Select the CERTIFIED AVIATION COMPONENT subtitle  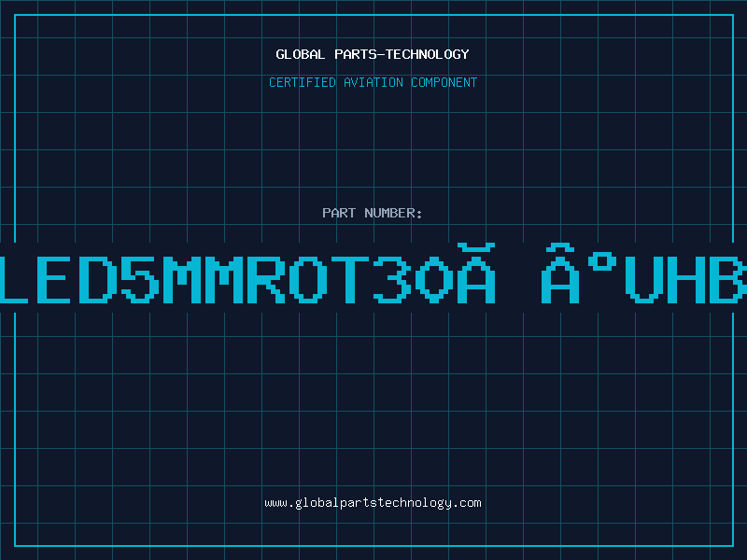(373, 82)
